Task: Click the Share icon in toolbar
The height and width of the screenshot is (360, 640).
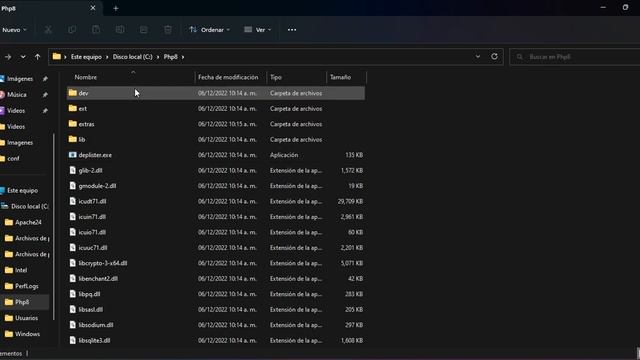Action: click(144, 30)
